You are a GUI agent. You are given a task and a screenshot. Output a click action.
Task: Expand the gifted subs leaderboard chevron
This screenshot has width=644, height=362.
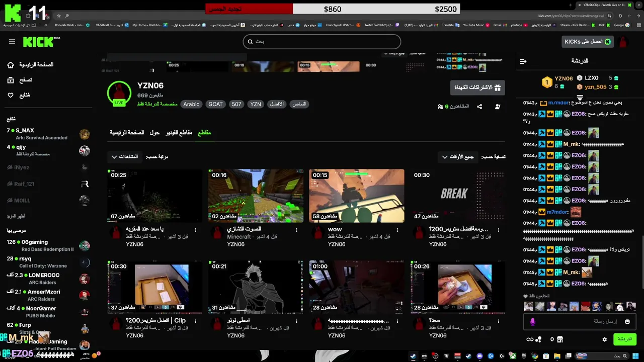pyautogui.click(x=580, y=97)
